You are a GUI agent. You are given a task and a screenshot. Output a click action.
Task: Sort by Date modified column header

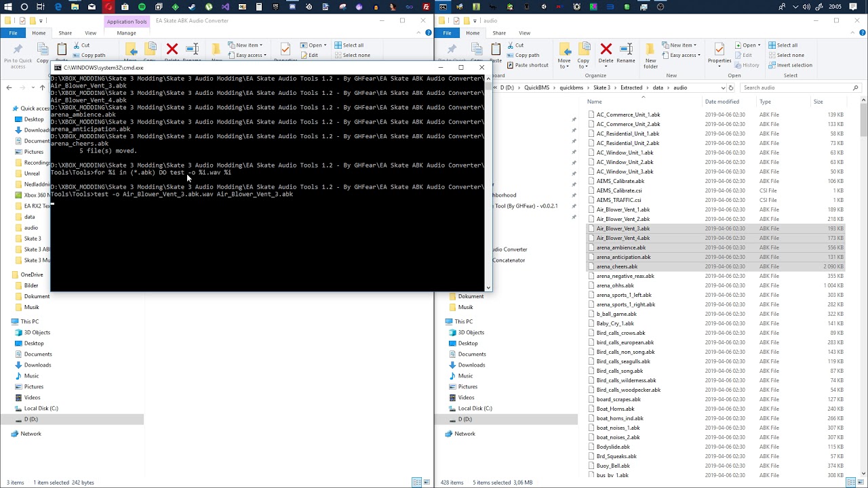pyautogui.click(x=722, y=102)
